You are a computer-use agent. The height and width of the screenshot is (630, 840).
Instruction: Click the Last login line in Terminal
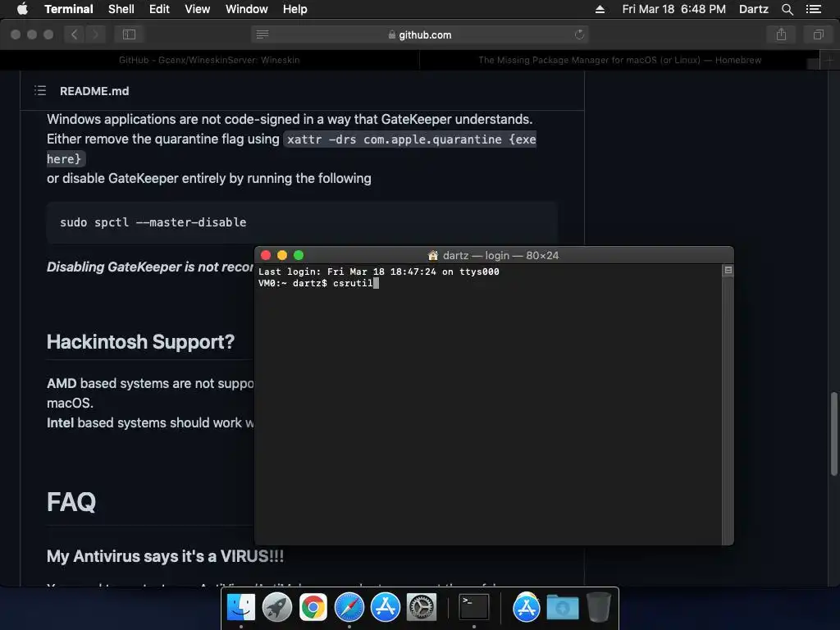coord(379,272)
